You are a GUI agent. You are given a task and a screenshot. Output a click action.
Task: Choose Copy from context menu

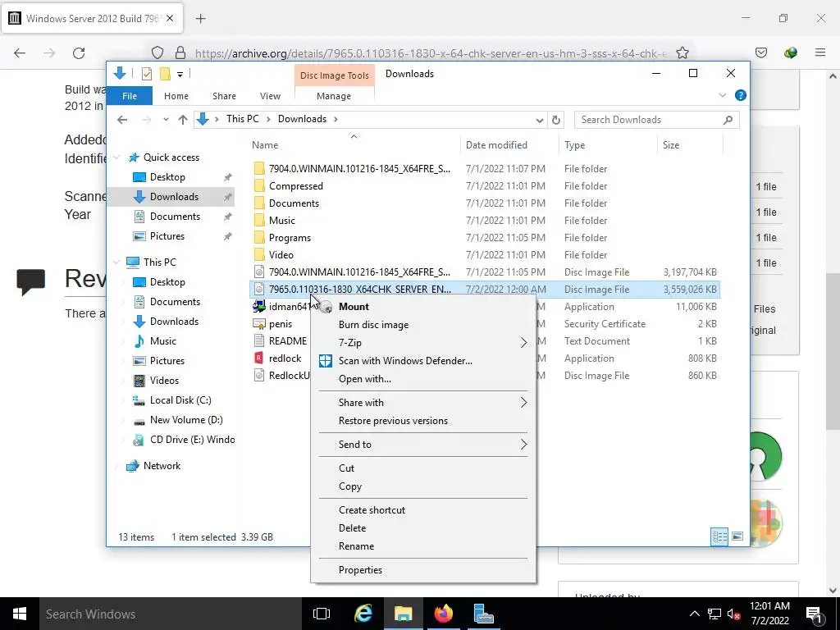pyautogui.click(x=349, y=486)
